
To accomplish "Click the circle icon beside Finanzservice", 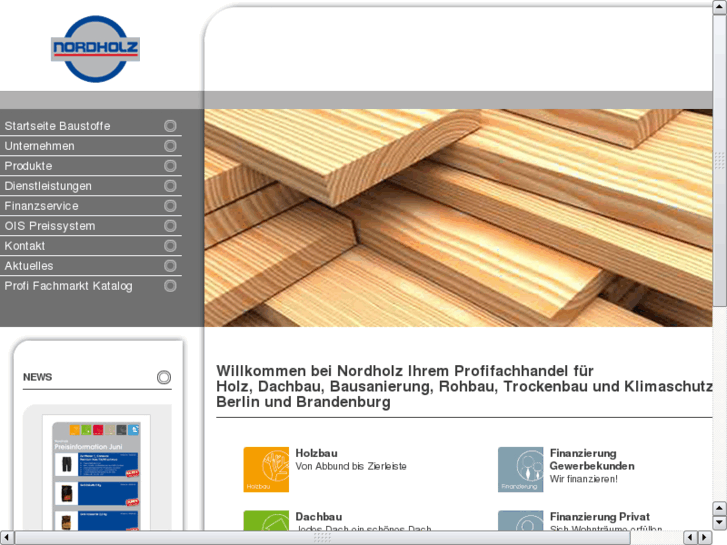I will click(x=170, y=205).
